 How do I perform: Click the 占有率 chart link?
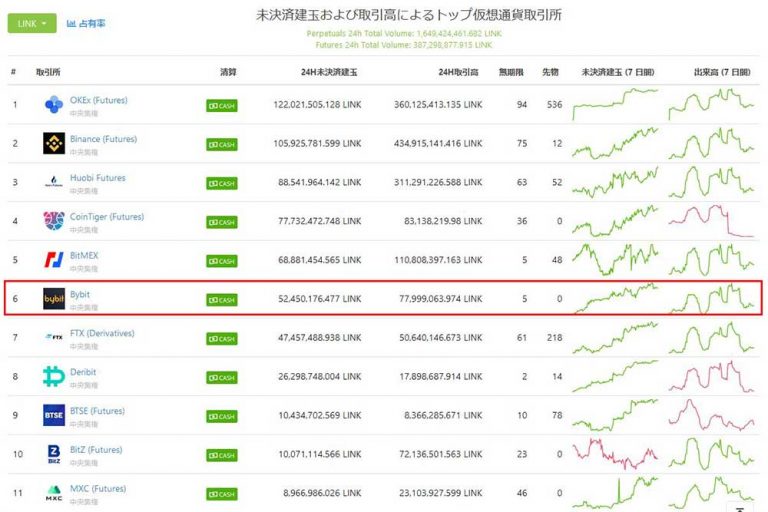(86, 23)
